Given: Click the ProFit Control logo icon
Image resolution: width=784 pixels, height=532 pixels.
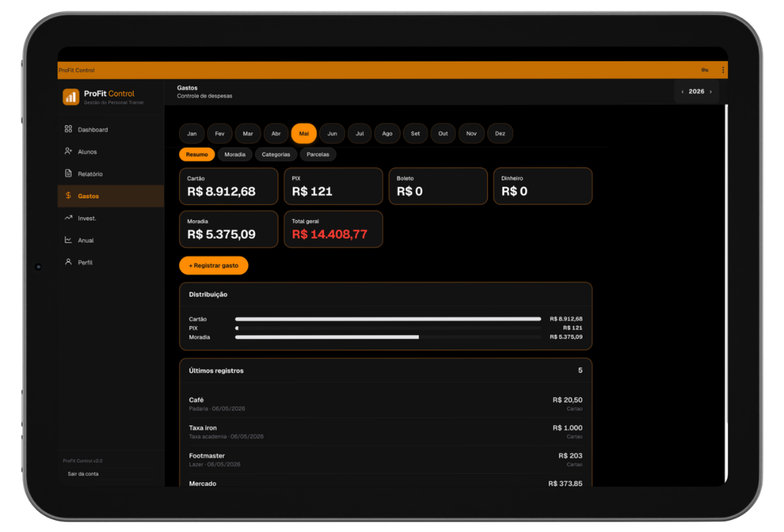Looking at the screenshot, I should coord(71,97).
